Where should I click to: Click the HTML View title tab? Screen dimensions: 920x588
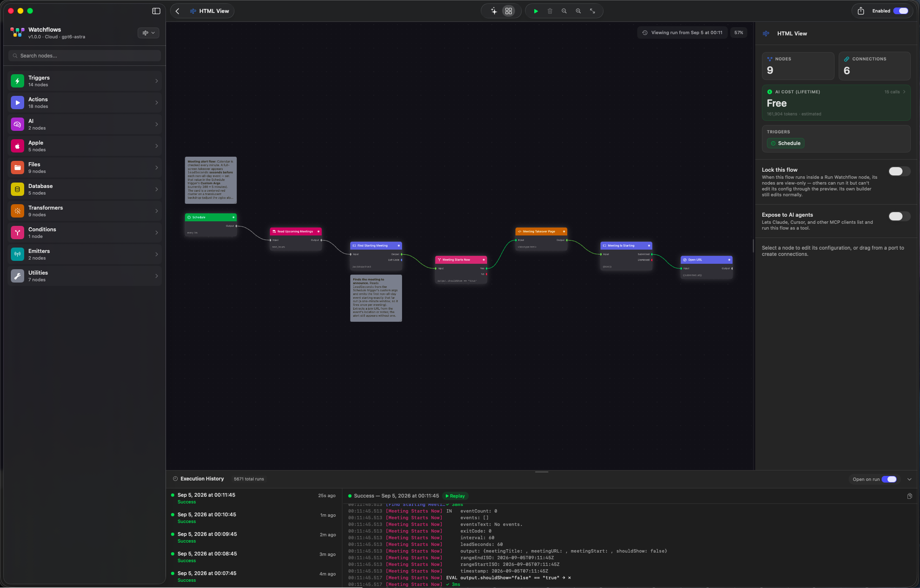pos(209,11)
